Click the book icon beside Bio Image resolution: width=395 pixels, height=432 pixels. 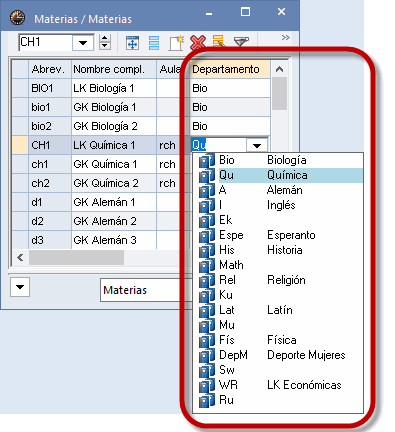coord(207,161)
